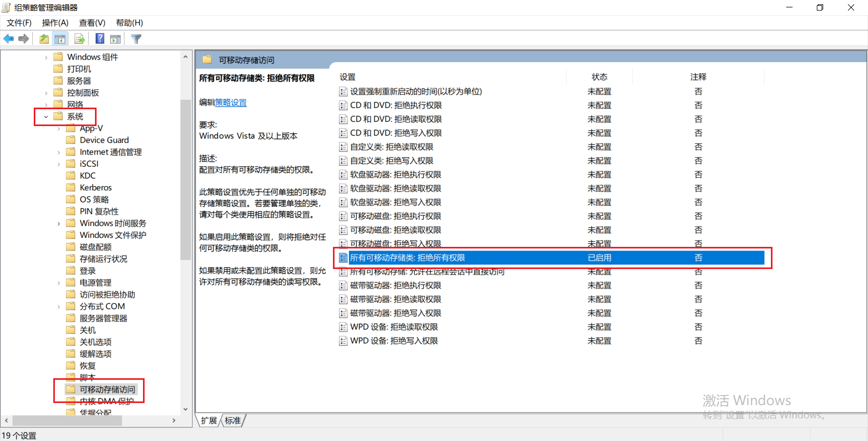The image size is (868, 441).
Task: Click the policy icon beside 所有可移动存储类: 拒绝所有权限
Action: point(344,258)
